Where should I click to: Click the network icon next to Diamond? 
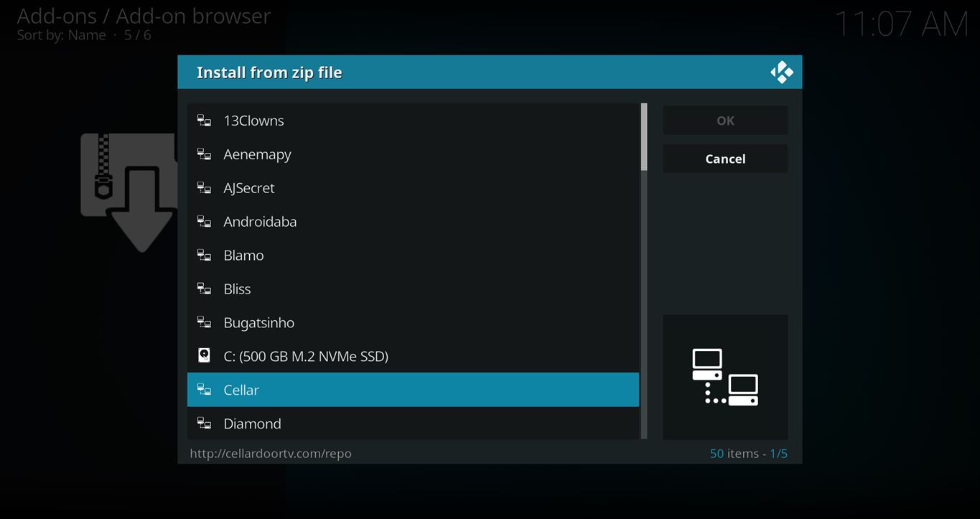pyautogui.click(x=204, y=424)
